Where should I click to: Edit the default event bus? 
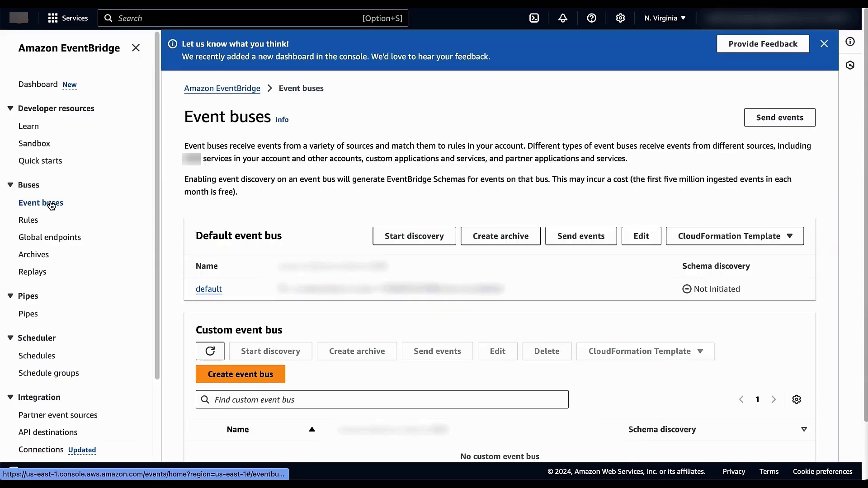click(641, 236)
